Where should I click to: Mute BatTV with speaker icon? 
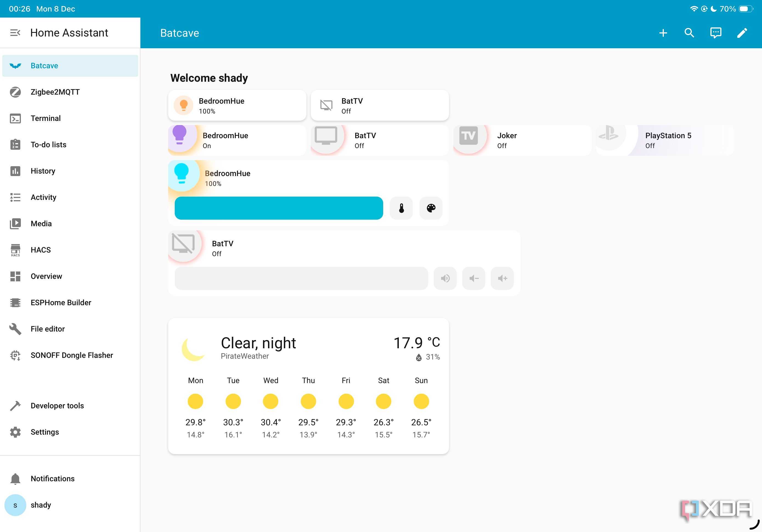445,278
